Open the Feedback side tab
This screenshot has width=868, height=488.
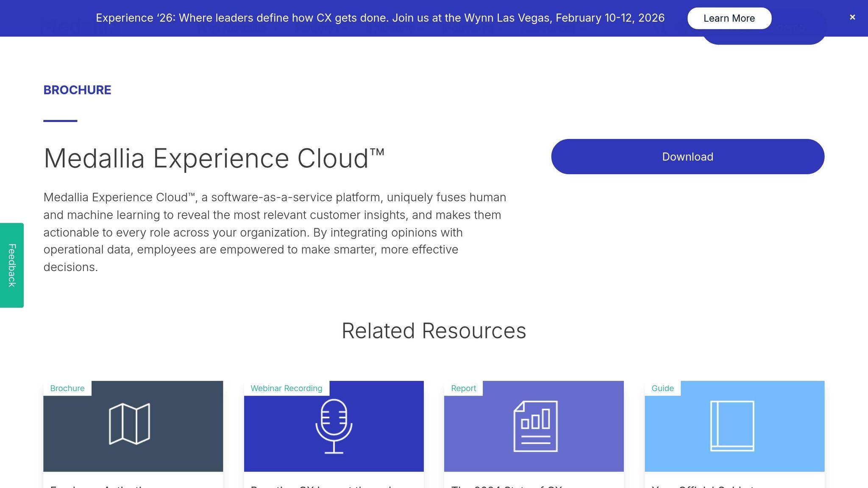(11, 263)
